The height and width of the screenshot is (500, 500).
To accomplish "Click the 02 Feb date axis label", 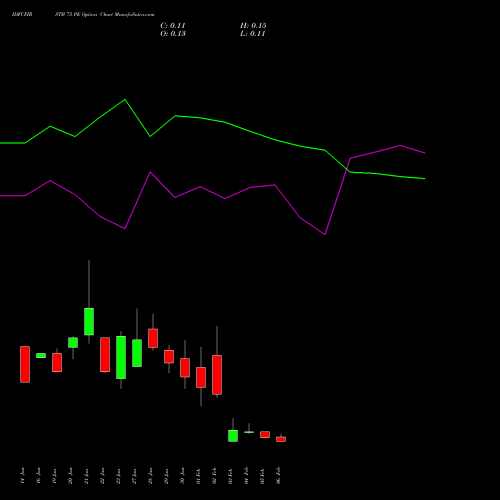I will [215, 476].
